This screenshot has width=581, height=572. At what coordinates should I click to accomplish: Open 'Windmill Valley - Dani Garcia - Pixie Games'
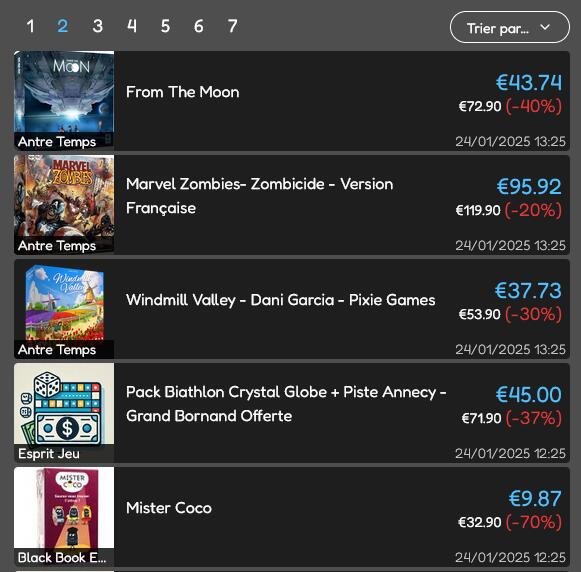pyautogui.click(x=280, y=300)
